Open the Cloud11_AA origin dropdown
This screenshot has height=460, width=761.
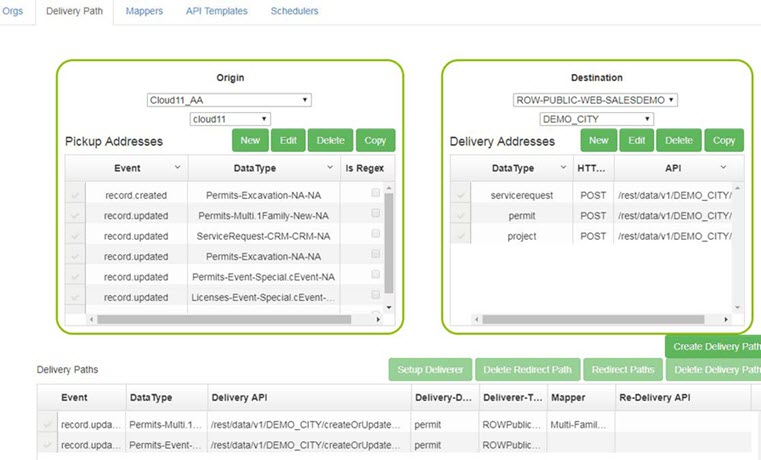coord(229,100)
